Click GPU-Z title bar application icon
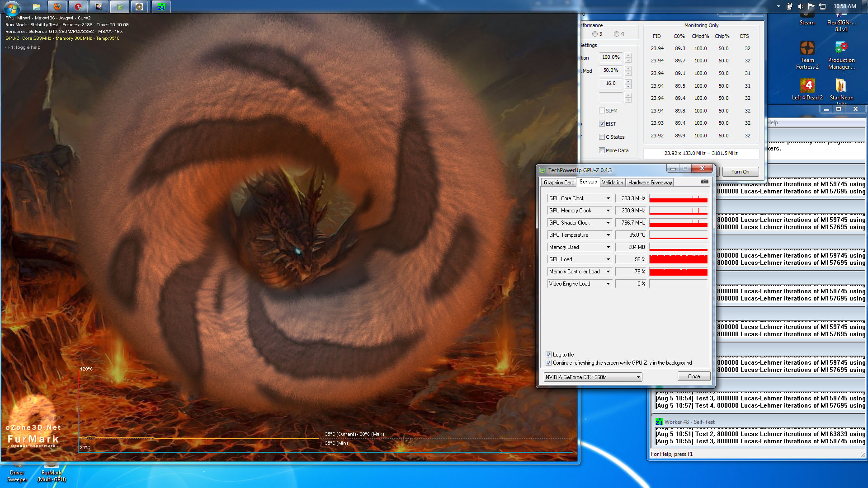The width and height of the screenshot is (868, 488). coord(542,170)
